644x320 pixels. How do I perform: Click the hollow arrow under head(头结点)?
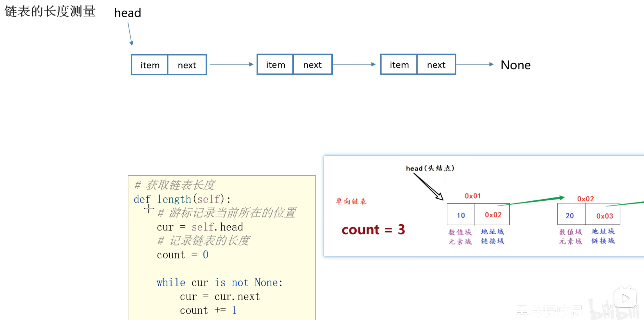(429, 187)
